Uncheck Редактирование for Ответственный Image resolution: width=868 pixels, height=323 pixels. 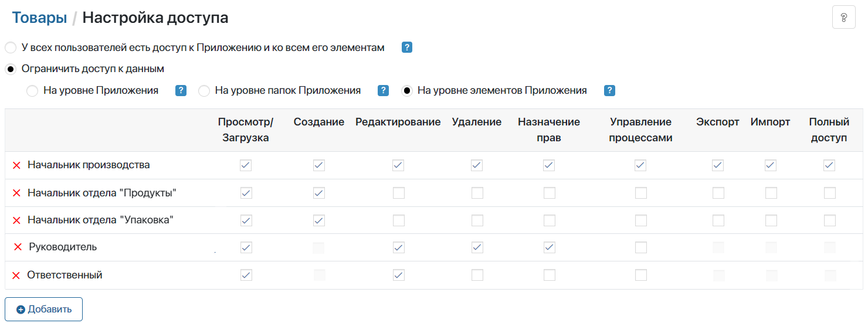[399, 275]
